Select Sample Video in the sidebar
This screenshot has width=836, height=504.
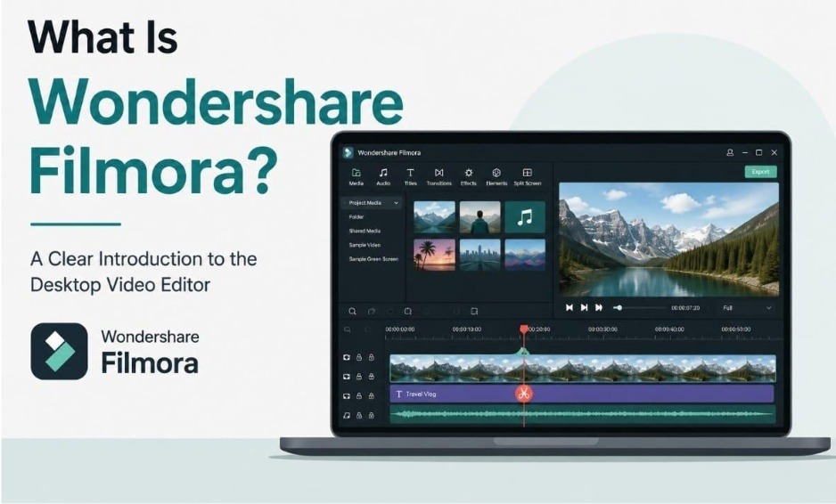(365, 245)
